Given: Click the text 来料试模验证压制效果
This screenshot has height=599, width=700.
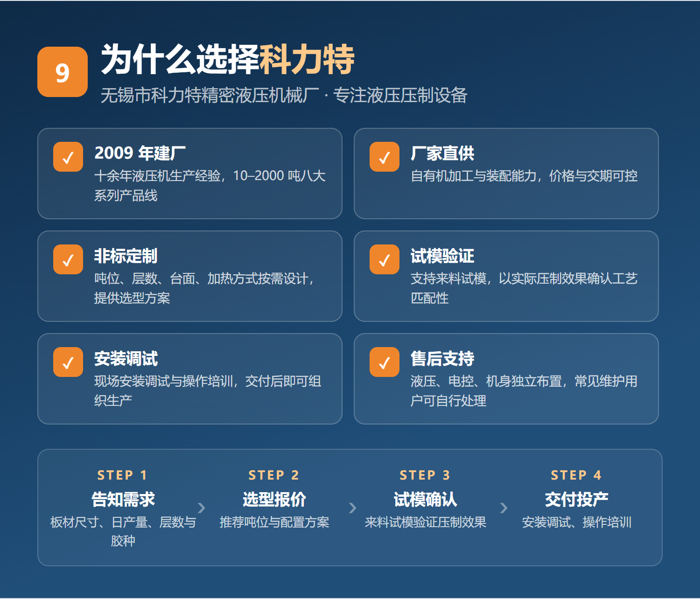Looking at the screenshot, I should point(426,522).
